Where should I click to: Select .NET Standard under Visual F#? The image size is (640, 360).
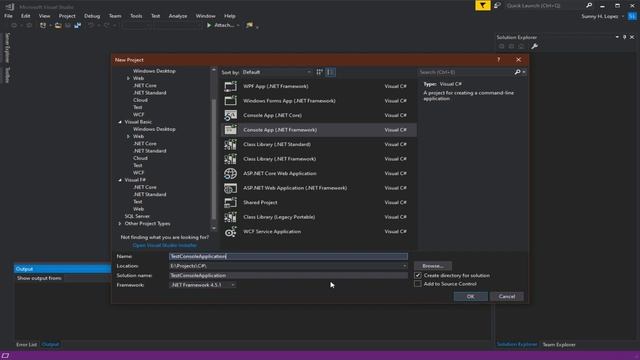(x=149, y=194)
